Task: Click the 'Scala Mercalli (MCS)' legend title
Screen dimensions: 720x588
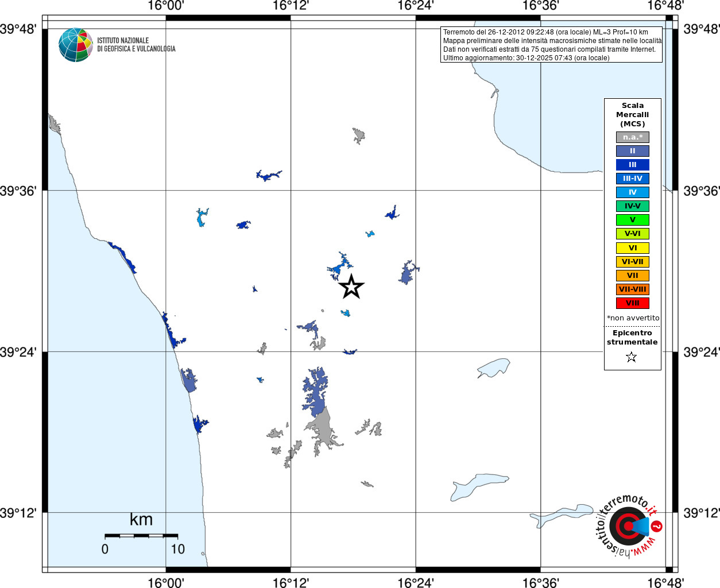Action: pos(633,115)
